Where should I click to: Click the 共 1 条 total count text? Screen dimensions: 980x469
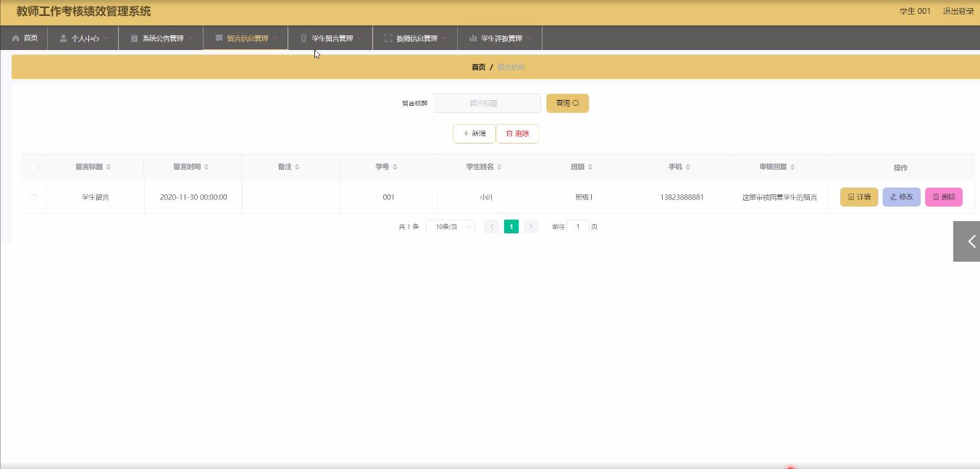pos(409,227)
